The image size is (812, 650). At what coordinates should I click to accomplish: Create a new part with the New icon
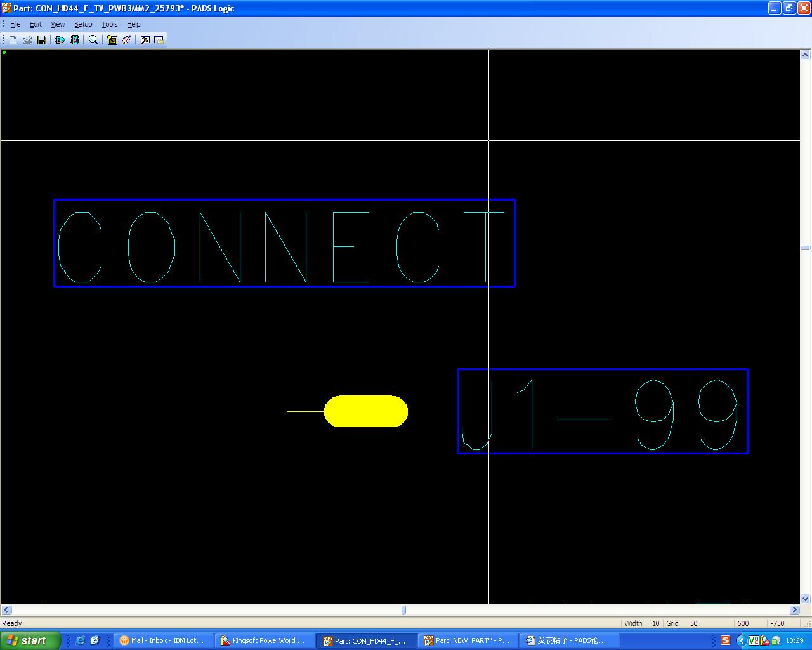[13, 40]
